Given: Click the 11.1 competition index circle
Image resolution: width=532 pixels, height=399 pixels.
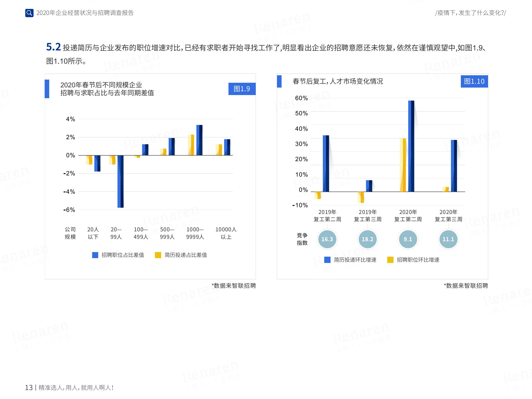Looking at the screenshot, I should [448, 239].
